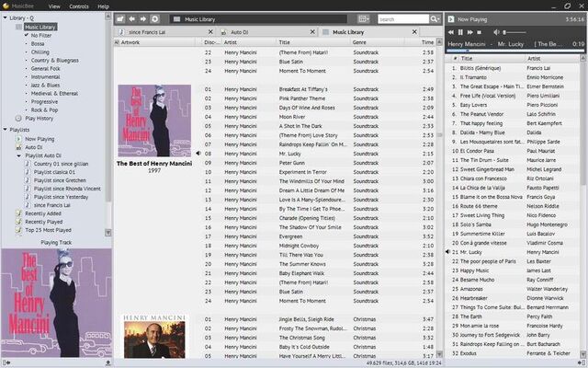Image resolution: width=588 pixels, height=368 pixels.
Task: Select the Medieval & Ethereal filter
Action: pos(54,93)
